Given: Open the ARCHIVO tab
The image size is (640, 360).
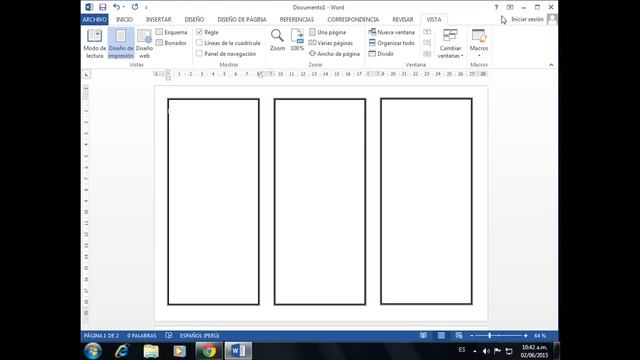Looking at the screenshot, I should coord(94,20).
